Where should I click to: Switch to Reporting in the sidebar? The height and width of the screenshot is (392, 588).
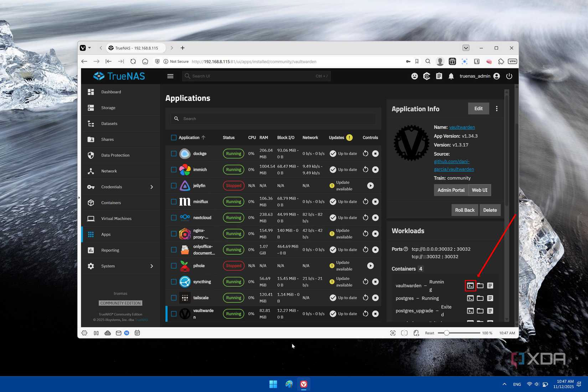[121, 251]
